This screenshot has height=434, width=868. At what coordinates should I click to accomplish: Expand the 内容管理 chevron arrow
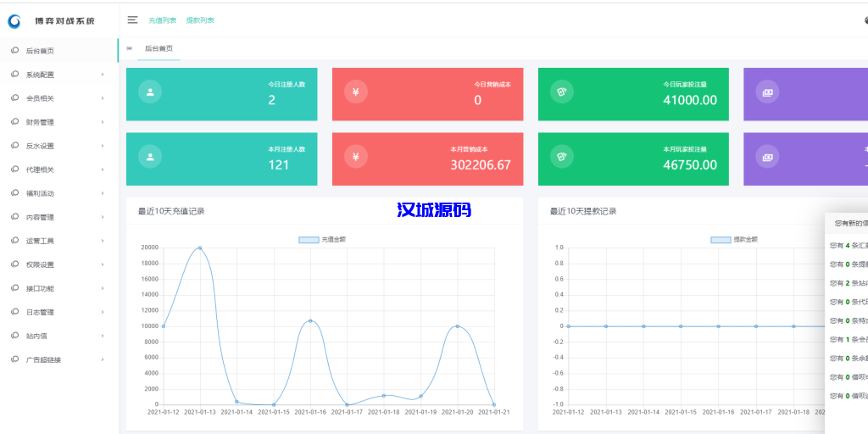click(103, 217)
